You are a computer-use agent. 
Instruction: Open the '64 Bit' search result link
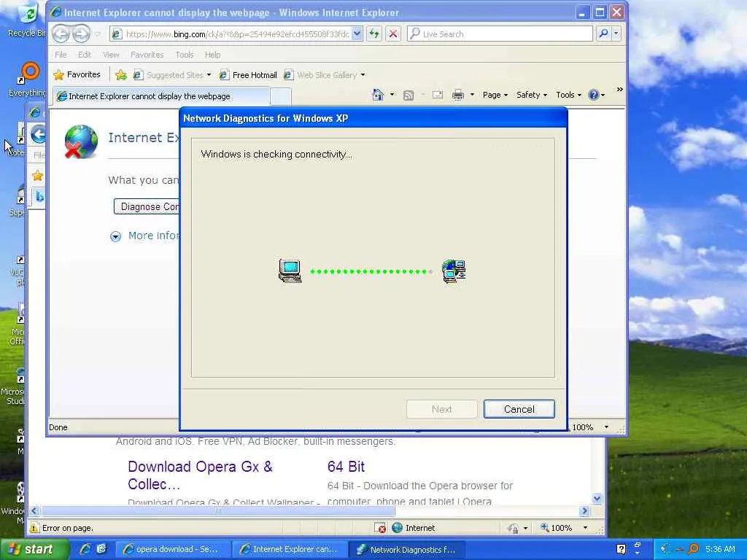click(x=346, y=467)
